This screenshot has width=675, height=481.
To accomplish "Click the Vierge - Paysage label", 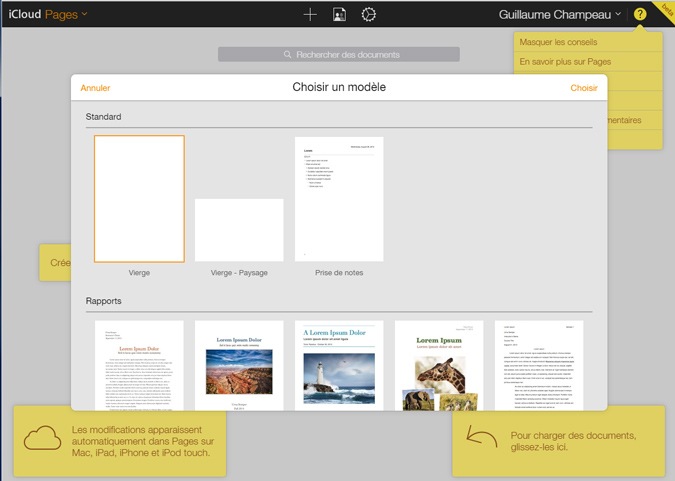I will click(x=239, y=273).
